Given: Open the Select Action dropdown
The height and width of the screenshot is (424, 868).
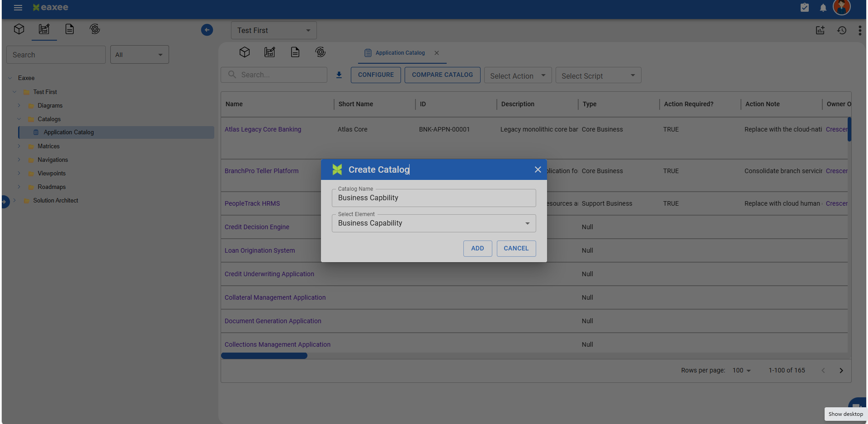Looking at the screenshot, I should point(518,75).
